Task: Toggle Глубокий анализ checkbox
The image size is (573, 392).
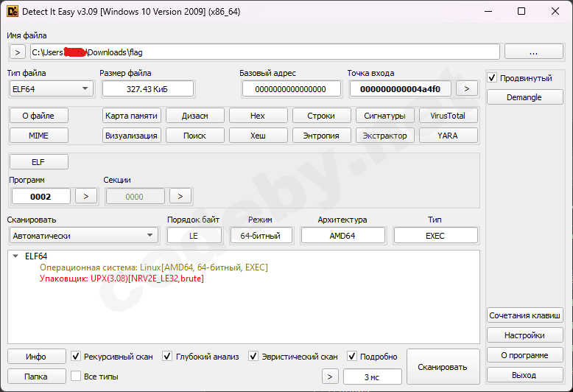Action: 167,356
